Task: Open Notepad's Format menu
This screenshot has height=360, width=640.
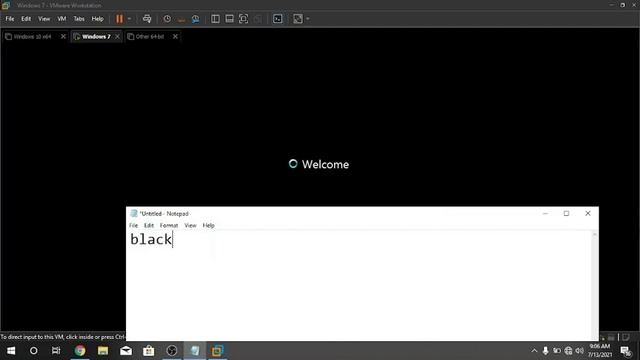Action: pos(169,225)
